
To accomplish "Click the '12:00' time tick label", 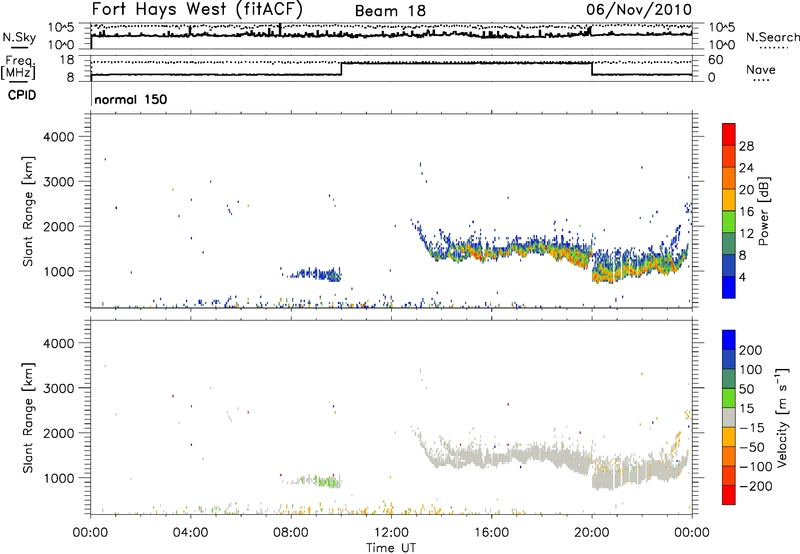I will coord(391,533).
